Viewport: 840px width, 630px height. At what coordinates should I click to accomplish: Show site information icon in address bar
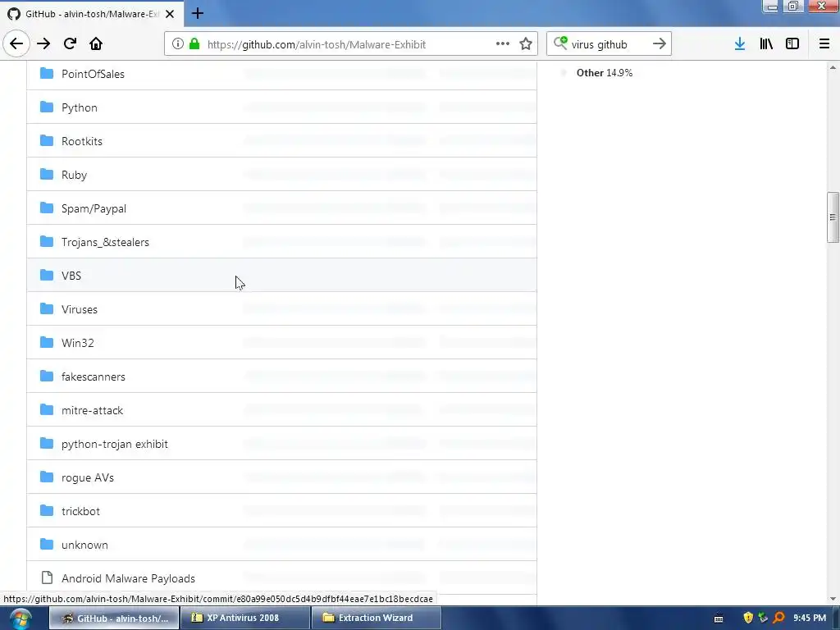[178, 44]
